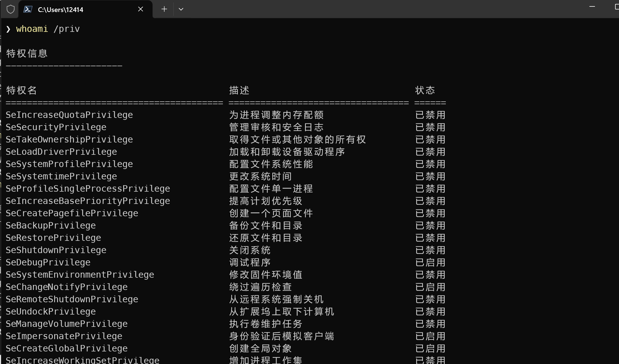Viewport: 619px width, 364px height.
Task: Click the prompt chevron before whoami
Action: tap(8, 29)
